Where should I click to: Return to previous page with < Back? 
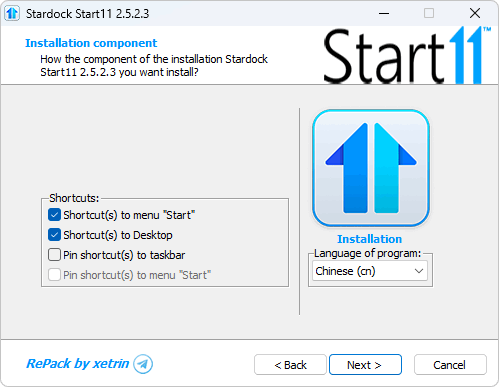click(x=290, y=365)
